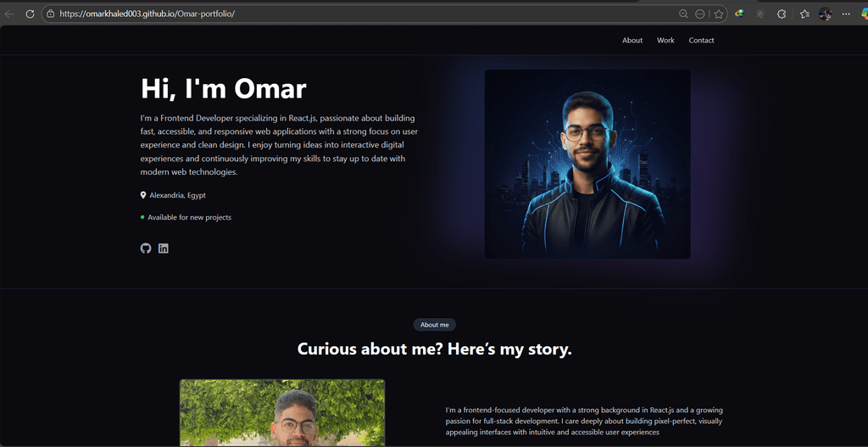Go to the Work section
This screenshot has height=447, width=868.
(665, 41)
